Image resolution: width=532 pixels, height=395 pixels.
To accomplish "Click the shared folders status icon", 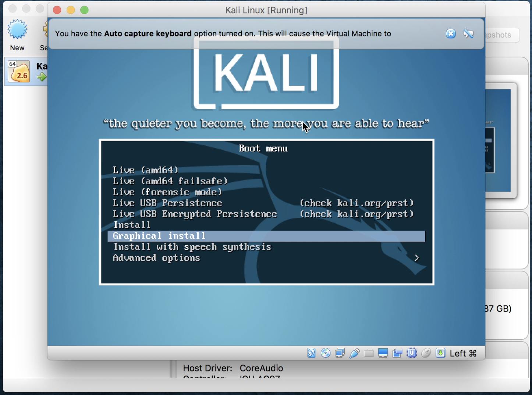I will pyautogui.click(x=369, y=353).
